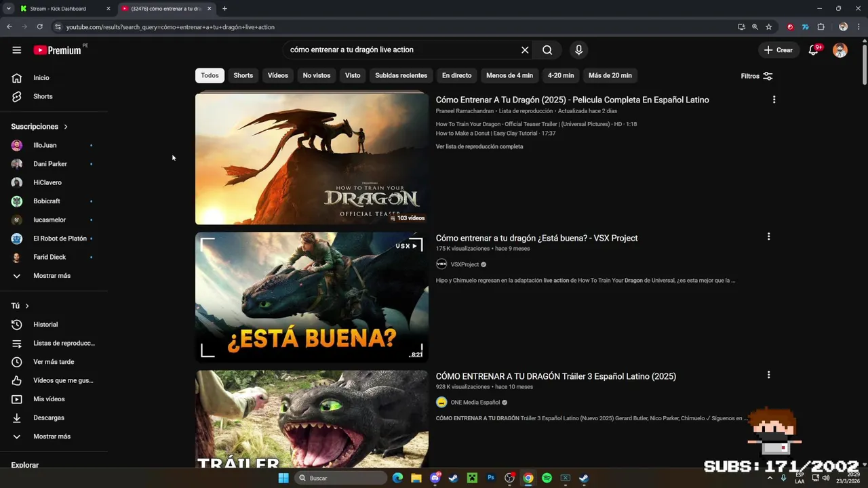Screen dimensions: 868x488
Task: Expand the Tú section chevron
Action: (x=27, y=306)
